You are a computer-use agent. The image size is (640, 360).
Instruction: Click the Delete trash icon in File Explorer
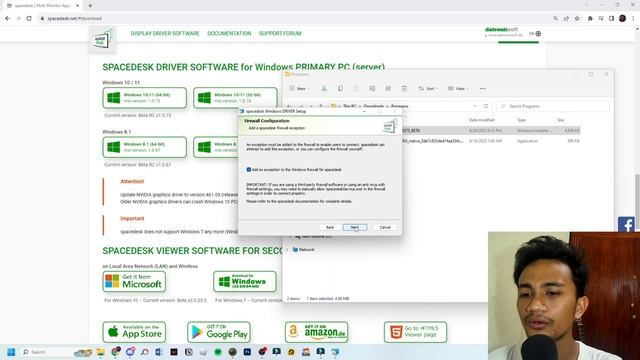tap(404, 89)
